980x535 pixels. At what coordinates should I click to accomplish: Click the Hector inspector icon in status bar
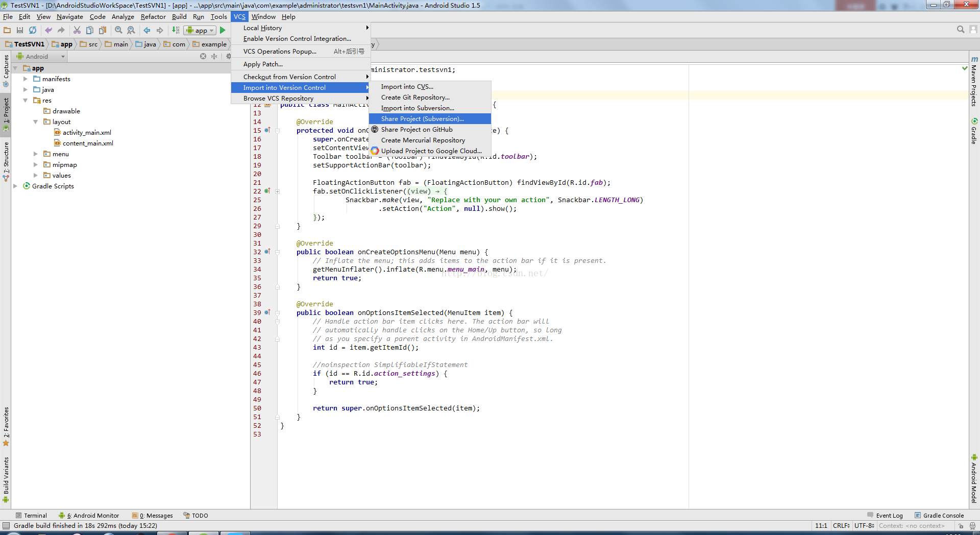972,525
